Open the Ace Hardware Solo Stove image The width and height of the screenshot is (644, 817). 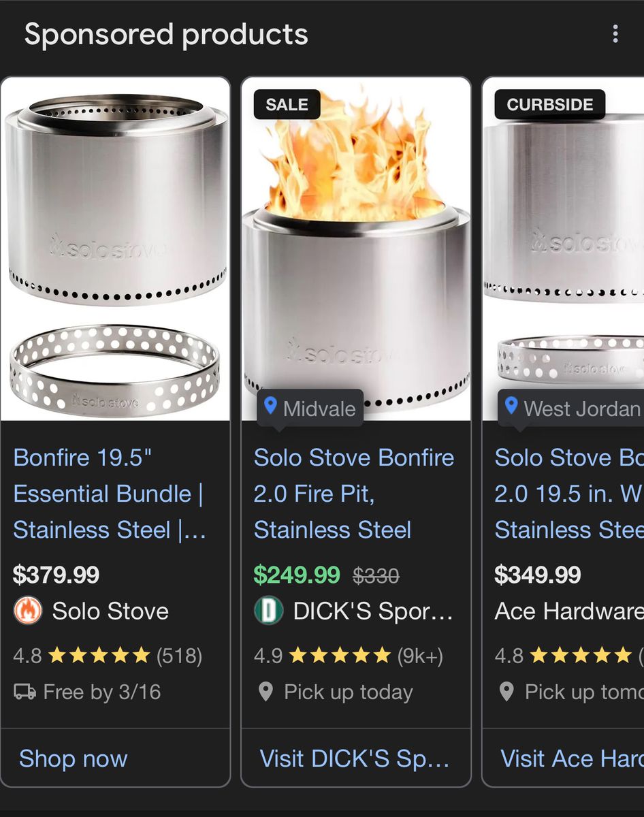(564, 249)
